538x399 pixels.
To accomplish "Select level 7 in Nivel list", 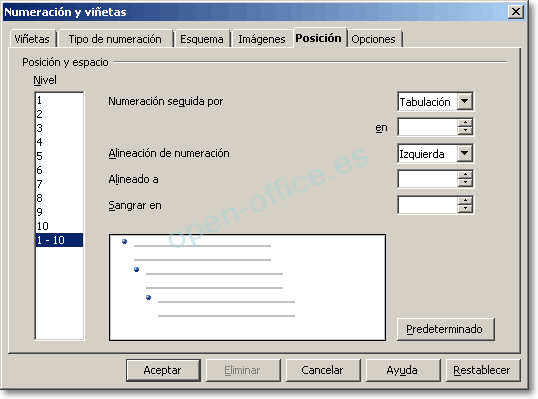I will click(x=59, y=184).
